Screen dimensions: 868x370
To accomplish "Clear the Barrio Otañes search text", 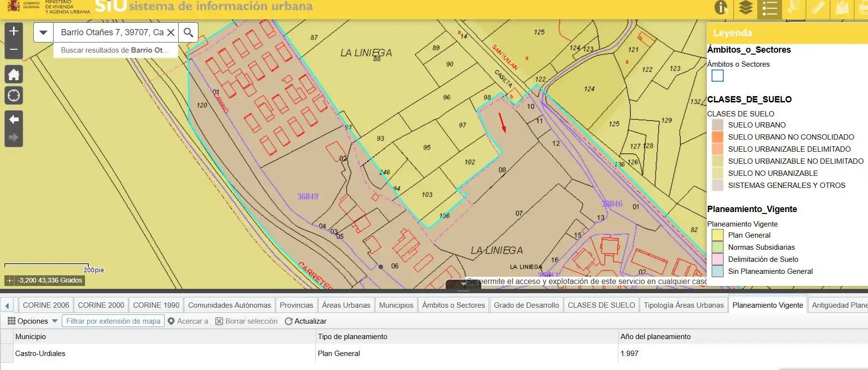I will (x=170, y=32).
